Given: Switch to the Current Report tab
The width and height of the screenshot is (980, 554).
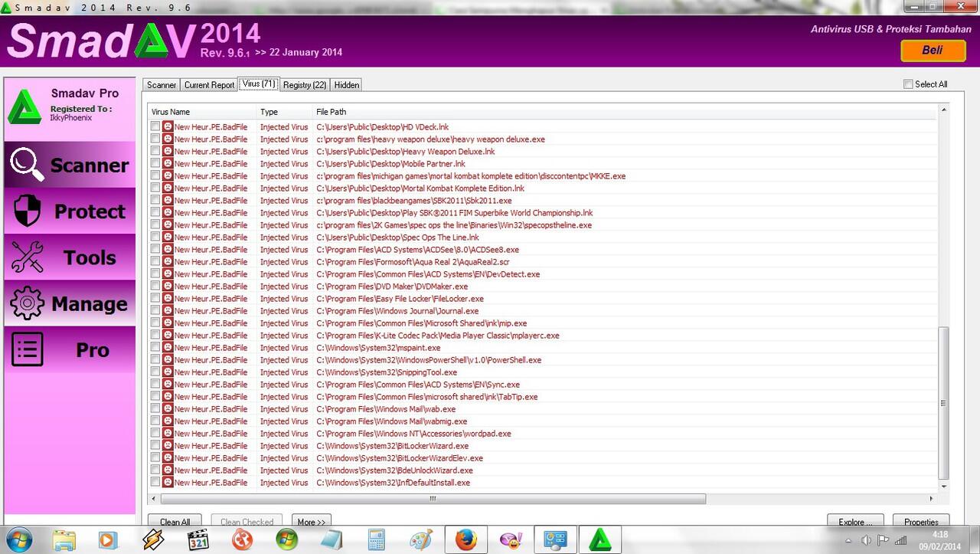Looking at the screenshot, I should 209,84.
